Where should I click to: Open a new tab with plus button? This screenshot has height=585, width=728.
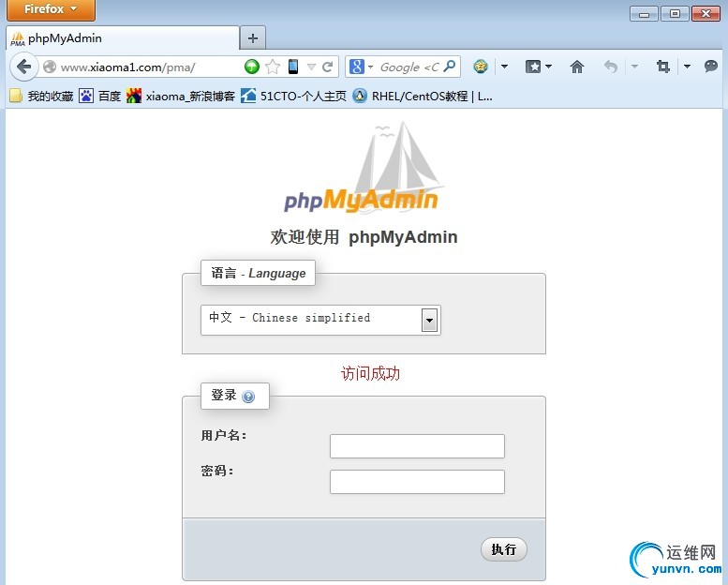point(253,38)
